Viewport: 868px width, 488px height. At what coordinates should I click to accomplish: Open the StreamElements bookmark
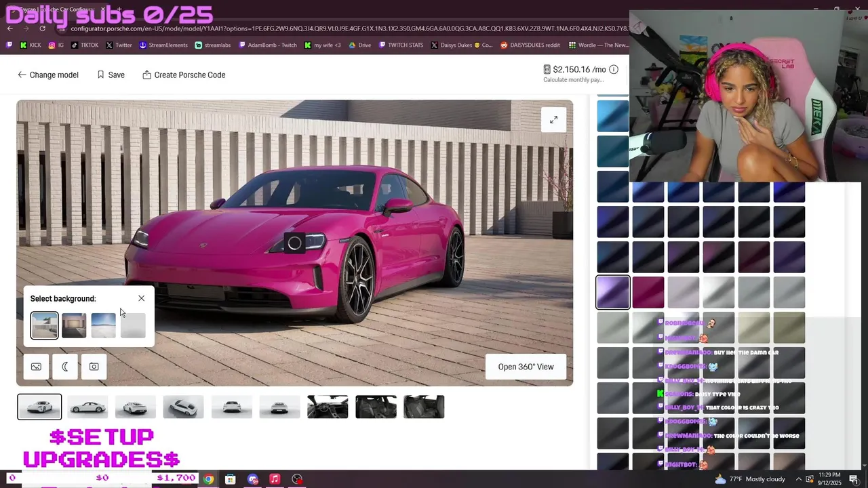pos(163,45)
